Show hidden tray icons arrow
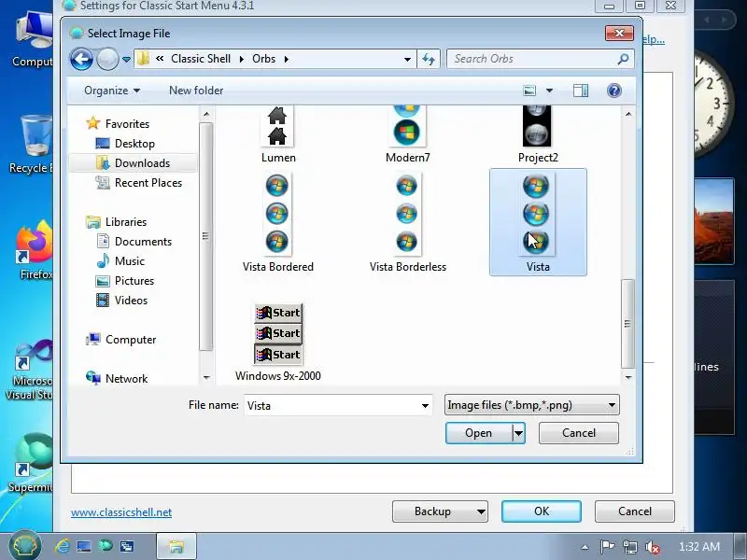Screen dimensions: 747x560 pos(585,548)
